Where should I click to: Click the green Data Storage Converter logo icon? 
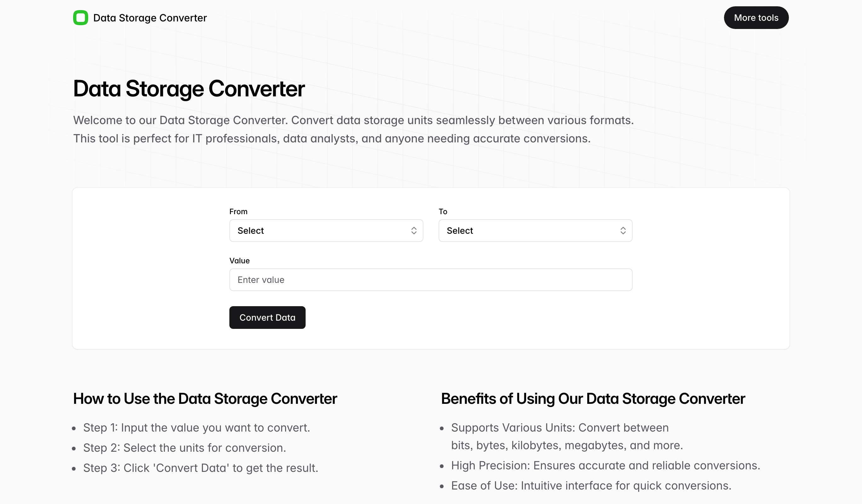coord(81,17)
